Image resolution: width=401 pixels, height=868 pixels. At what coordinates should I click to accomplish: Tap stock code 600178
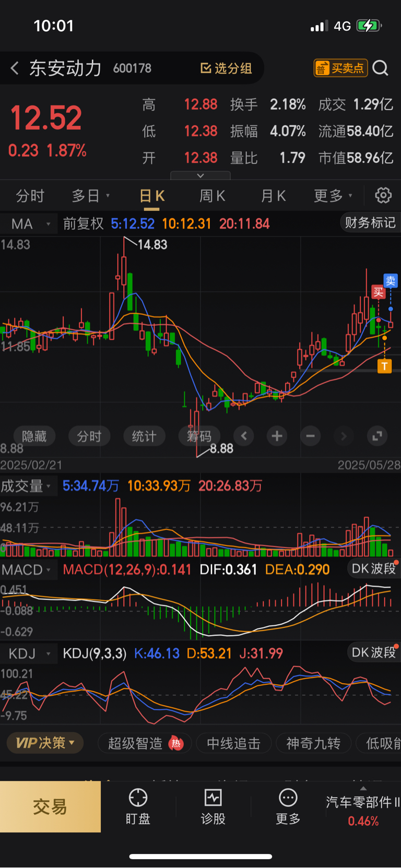tap(132, 68)
